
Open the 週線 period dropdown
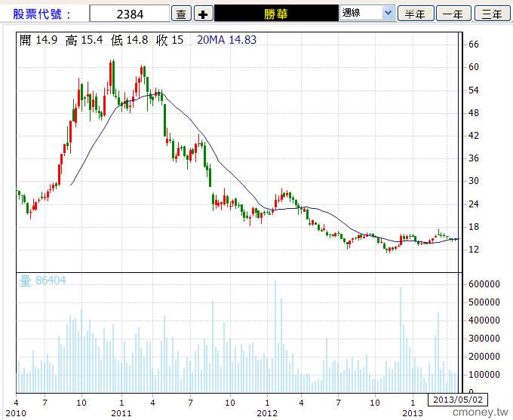tap(367, 13)
